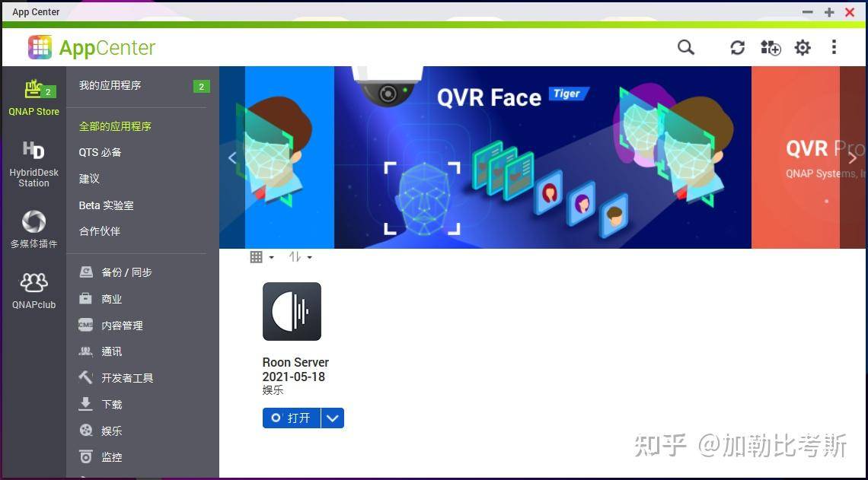Click the 通讯 people icon
This screenshot has height=480, width=868.
pos(86,351)
